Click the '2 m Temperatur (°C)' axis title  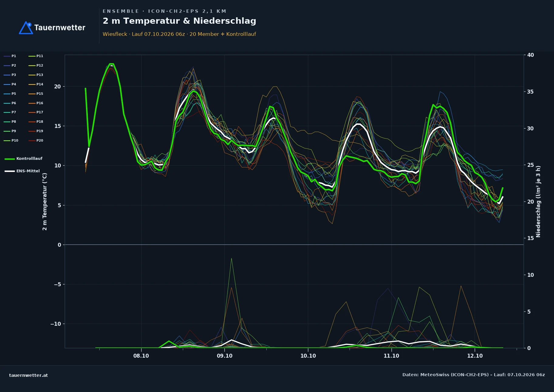pos(45,201)
